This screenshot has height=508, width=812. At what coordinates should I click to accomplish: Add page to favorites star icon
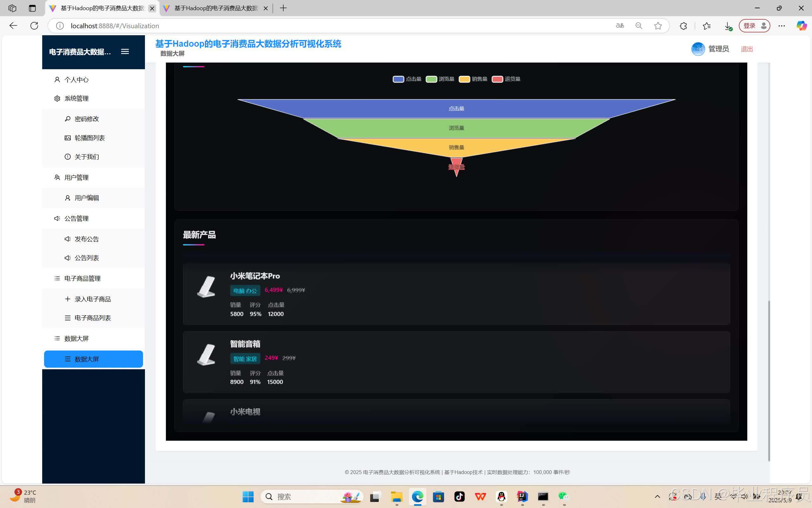point(658,26)
